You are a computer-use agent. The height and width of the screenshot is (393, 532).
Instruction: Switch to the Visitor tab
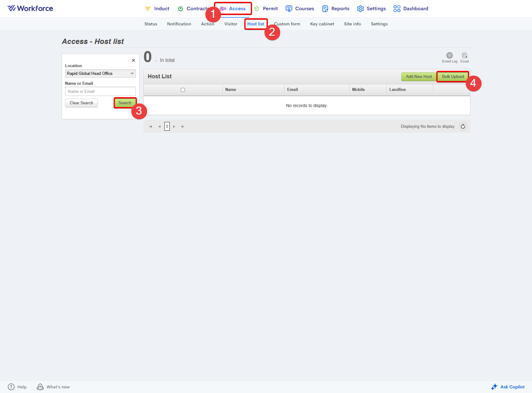click(x=231, y=24)
